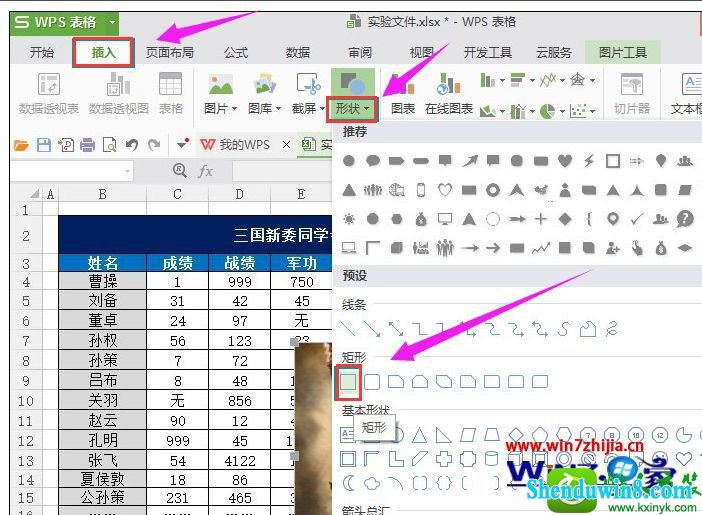Screen dimensions: 702x515
Task: Open the 页面布局 tab
Action: (169, 52)
